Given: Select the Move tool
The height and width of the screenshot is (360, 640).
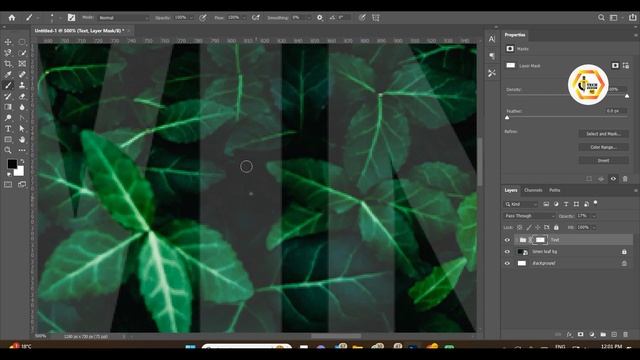Looking at the screenshot, I should click(8, 42).
